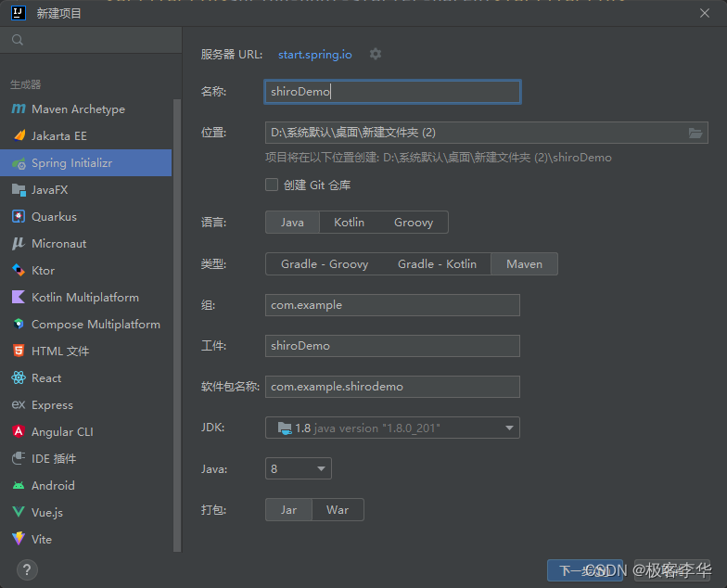This screenshot has width=727, height=588.
Task: Click the IntelliJ IDEA logo in title bar
Action: click(19, 13)
